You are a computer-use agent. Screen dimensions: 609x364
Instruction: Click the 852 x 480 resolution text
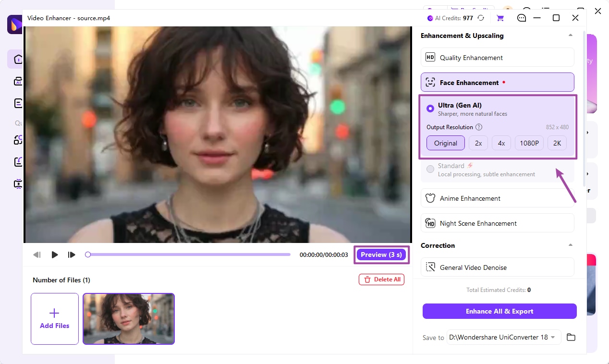tap(557, 127)
